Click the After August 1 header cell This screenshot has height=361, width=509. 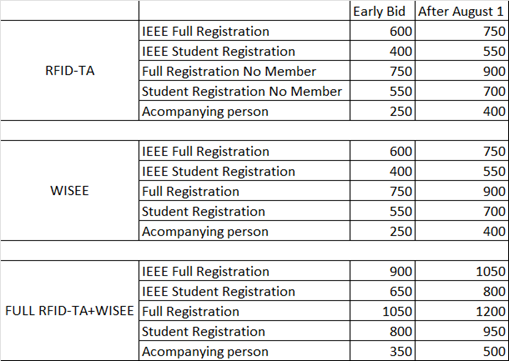[462, 11]
